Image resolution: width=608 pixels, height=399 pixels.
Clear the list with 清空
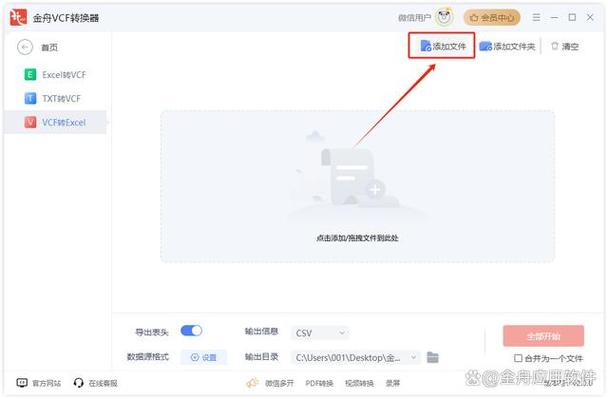(x=565, y=47)
